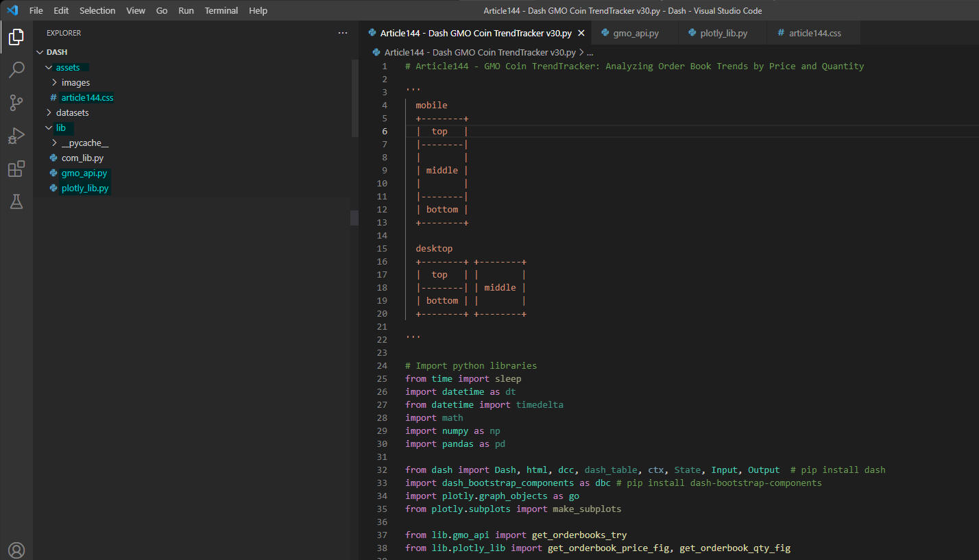Open the File menu
The width and height of the screenshot is (979, 560).
[x=36, y=10]
